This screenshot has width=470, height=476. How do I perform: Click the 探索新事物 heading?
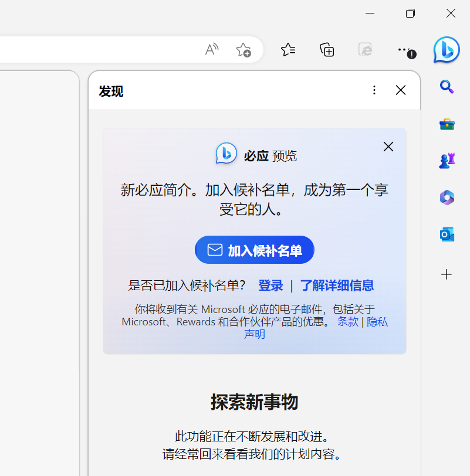(255, 403)
